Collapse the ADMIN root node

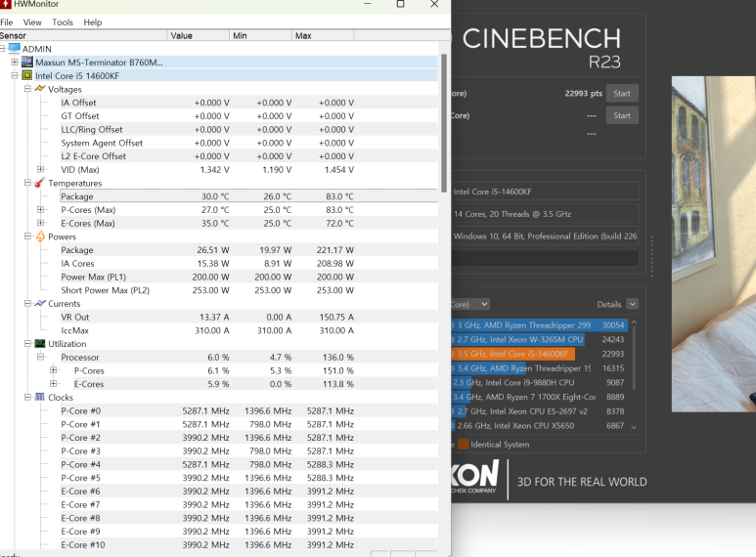(x=2, y=49)
